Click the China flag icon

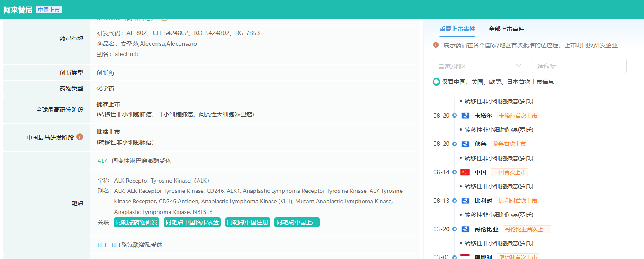coord(465,172)
